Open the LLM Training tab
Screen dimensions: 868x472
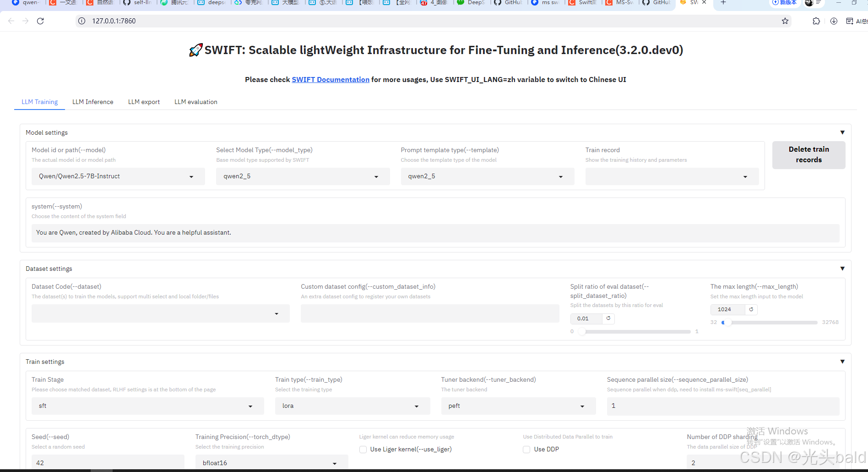(x=40, y=102)
